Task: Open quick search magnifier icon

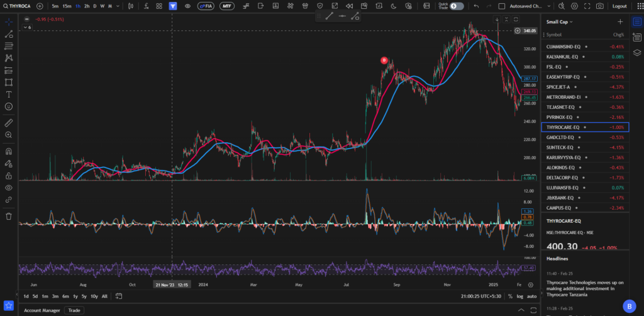Action: (x=562, y=6)
